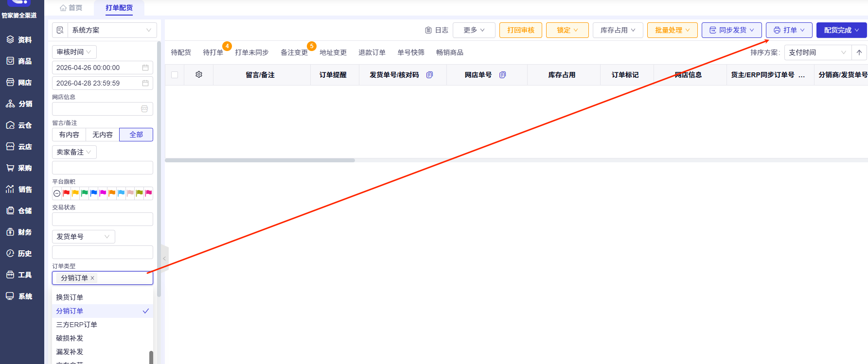
Task: Open the 分销 sidebar module
Action: point(19,104)
